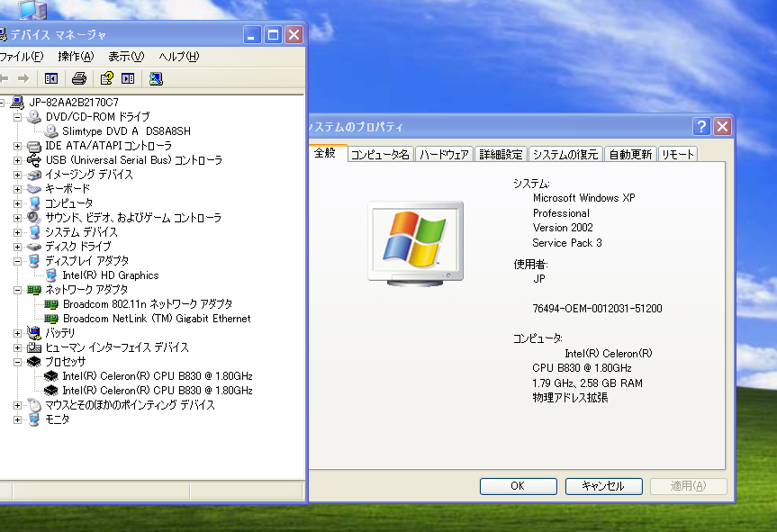The width and height of the screenshot is (777, 532).
Task: Collapse the DVD/CD-ROM ドライブ node
Action: click(x=17, y=117)
